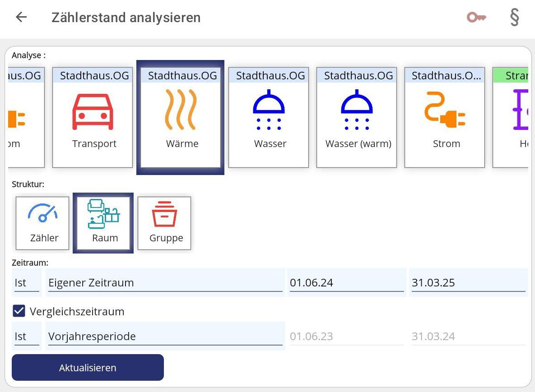The image size is (535, 392).
Task: Go back using the arrow icon
Action: [x=21, y=18]
